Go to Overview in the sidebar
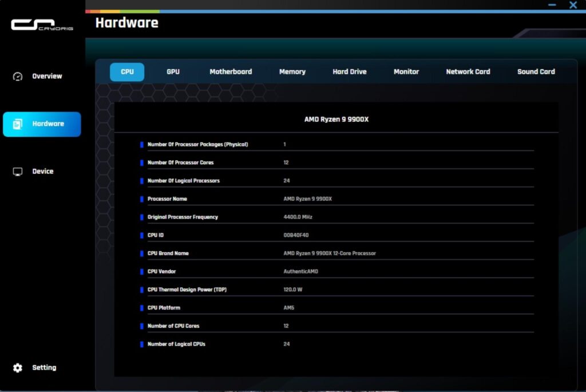This screenshot has width=586, height=392. click(x=47, y=76)
